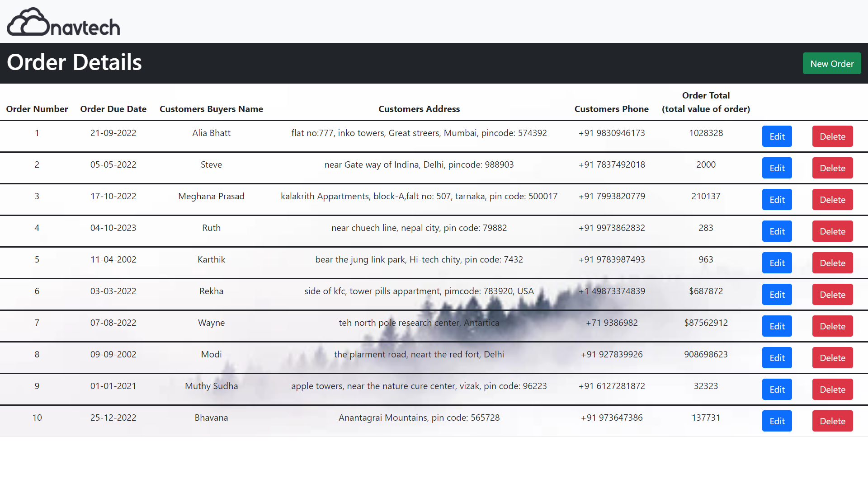Edit Ruth's order
Image resolution: width=868 pixels, height=488 pixels.
coord(777,231)
